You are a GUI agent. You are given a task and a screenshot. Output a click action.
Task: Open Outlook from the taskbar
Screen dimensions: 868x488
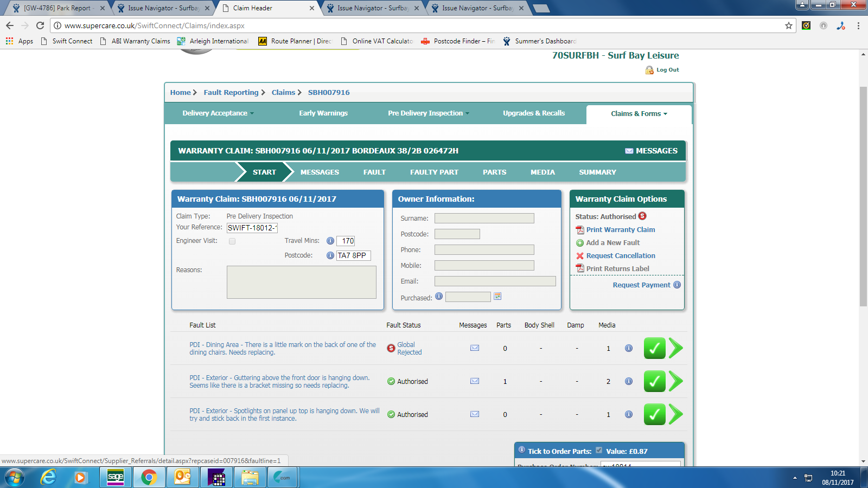(183, 477)
